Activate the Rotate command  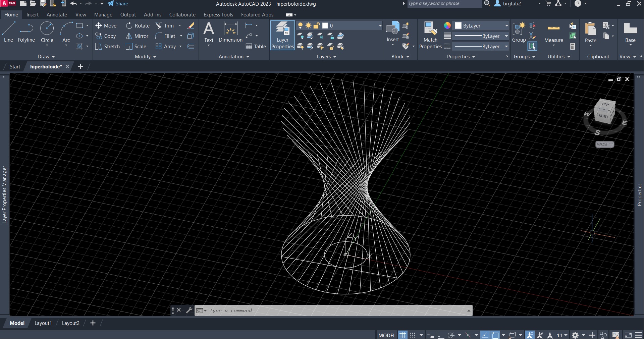point(138,26)
